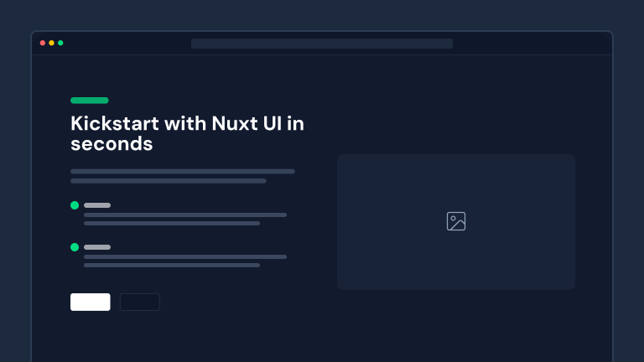
Task: Click the second description line under the headline
Action: click(168, 181)
